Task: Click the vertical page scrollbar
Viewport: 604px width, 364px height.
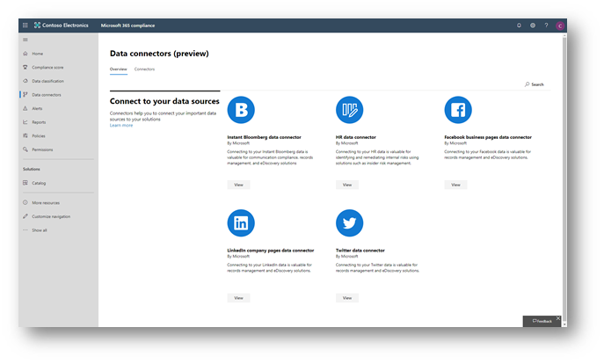Action: [564, 180]
